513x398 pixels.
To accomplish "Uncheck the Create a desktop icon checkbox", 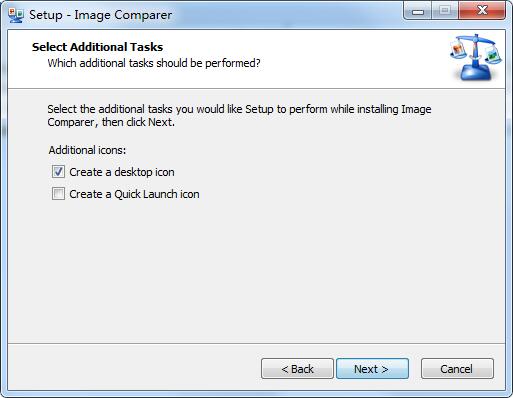I will point(58,172).
